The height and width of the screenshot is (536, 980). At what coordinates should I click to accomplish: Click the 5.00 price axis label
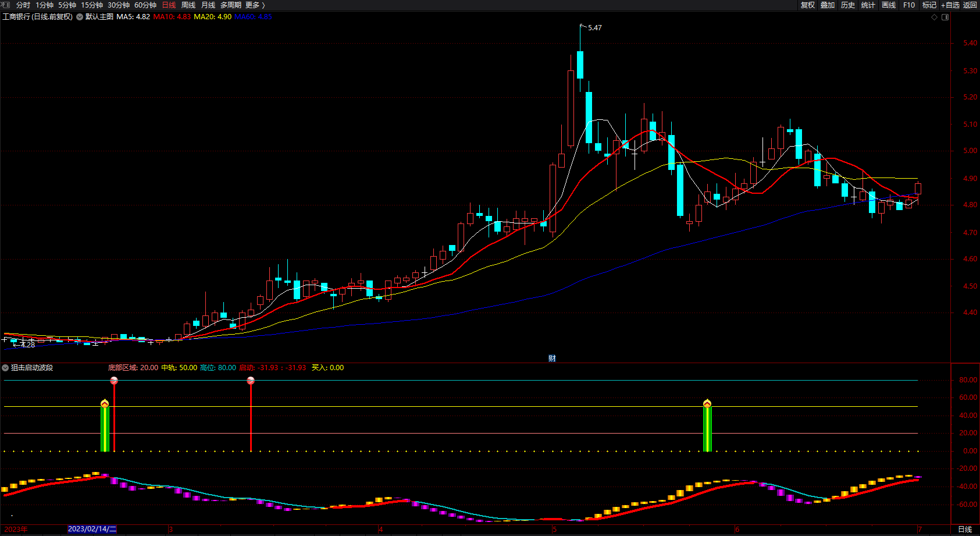pyautogui.click(x=970, y=151)
